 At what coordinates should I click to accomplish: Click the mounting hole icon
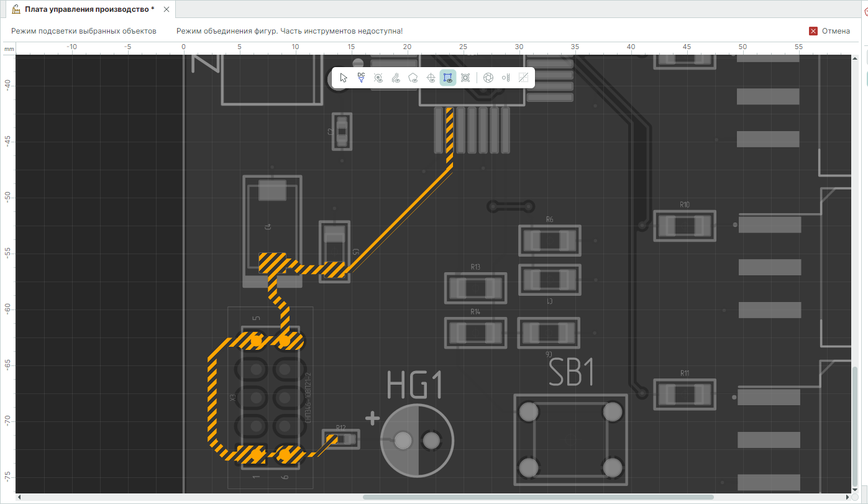[465, 78]
